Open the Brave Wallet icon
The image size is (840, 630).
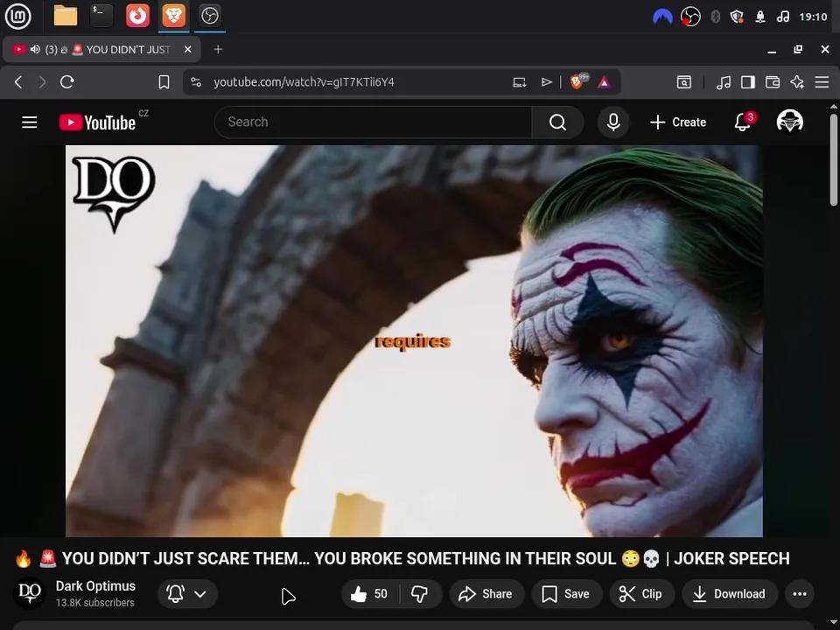click(x=773, y=82)
